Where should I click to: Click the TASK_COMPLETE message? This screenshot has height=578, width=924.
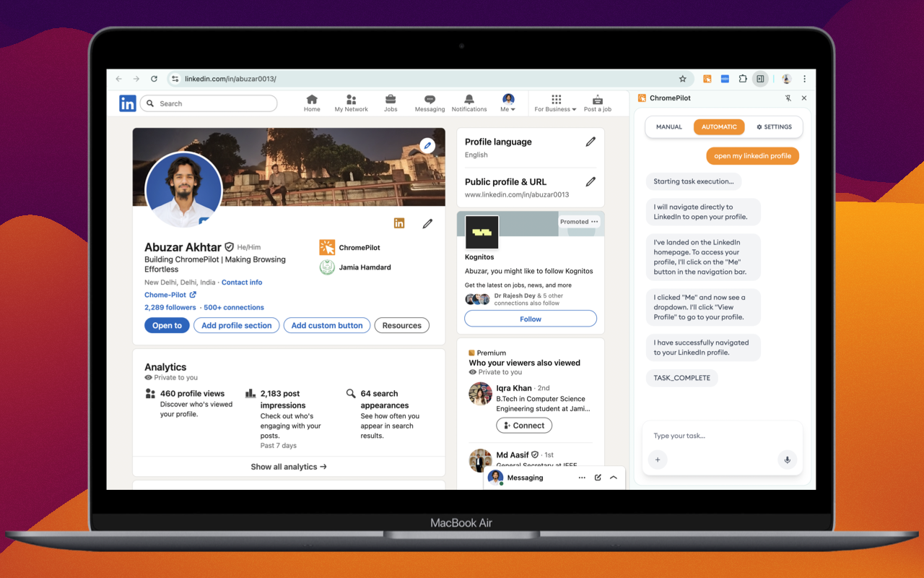682,378
